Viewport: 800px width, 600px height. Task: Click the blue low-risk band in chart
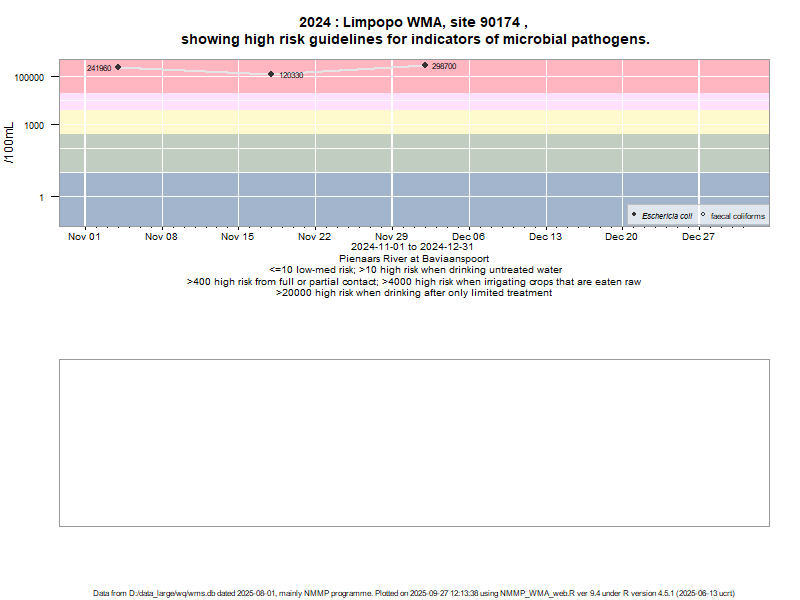tap(400, 198)
